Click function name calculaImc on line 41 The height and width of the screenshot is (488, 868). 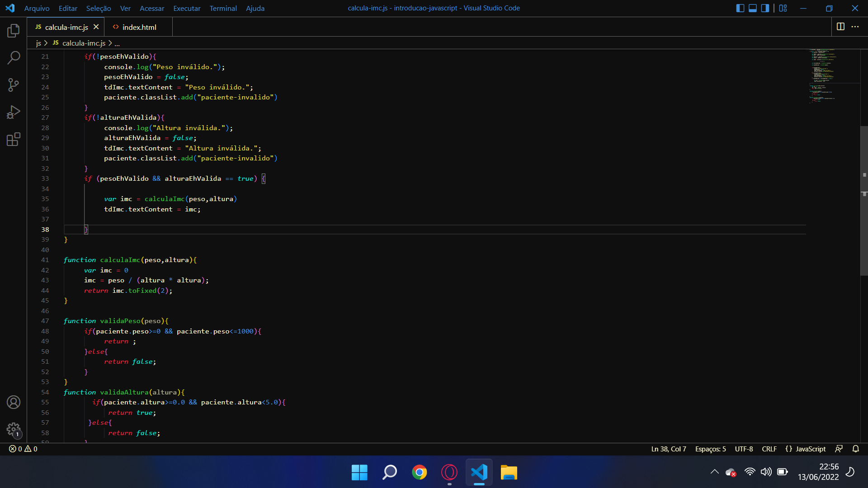tap(120, 260)
